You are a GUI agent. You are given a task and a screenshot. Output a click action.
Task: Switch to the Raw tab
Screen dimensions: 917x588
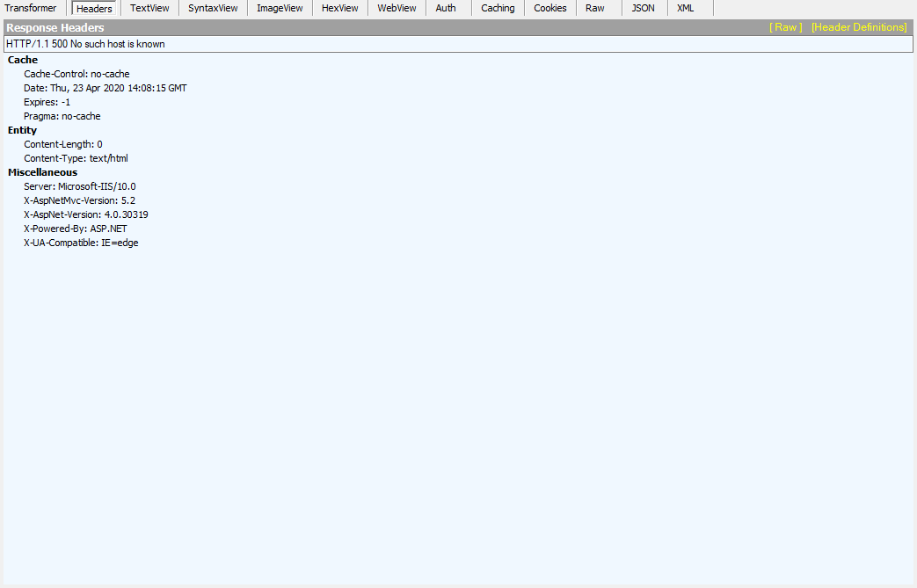click(596, 8)
